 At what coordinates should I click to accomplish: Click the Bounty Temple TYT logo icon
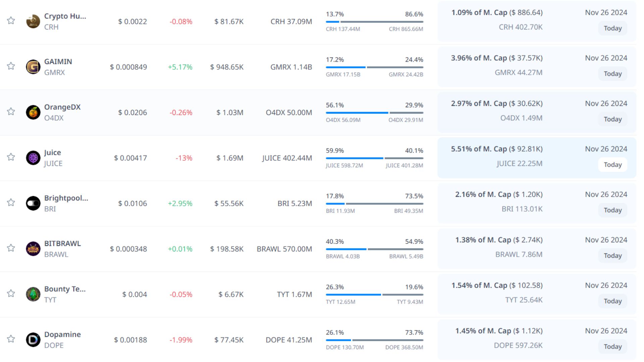pos(33,294)
